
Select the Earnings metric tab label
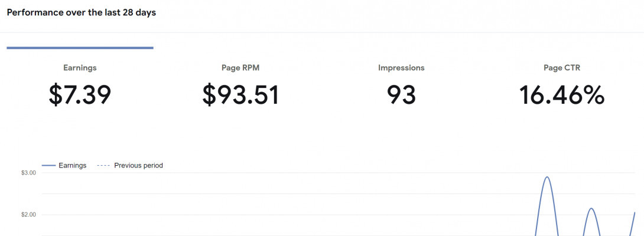point(80,68)
